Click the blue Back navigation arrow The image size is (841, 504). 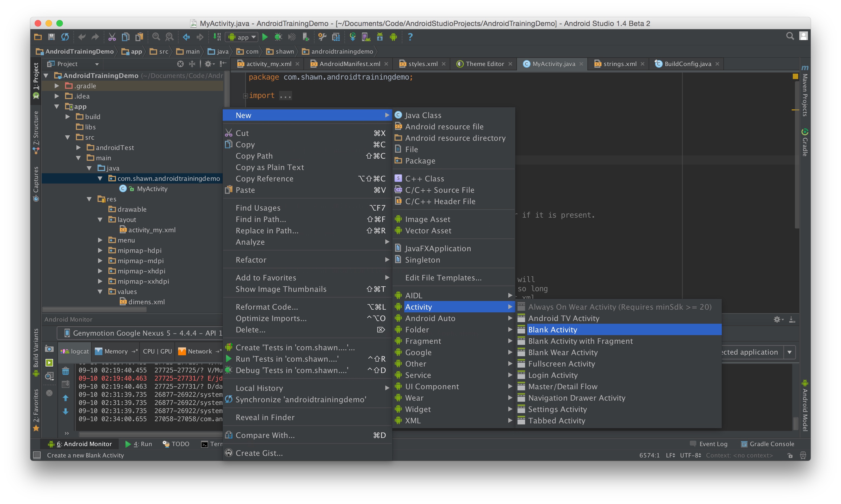186,37
